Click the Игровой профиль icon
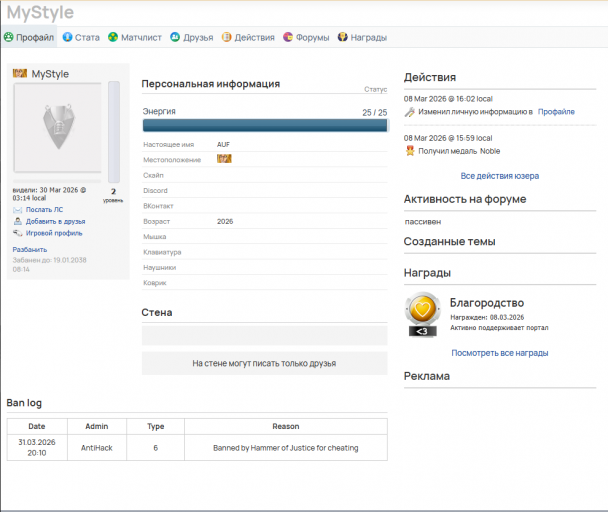608x512 pixels. click(x=17, y=233)
